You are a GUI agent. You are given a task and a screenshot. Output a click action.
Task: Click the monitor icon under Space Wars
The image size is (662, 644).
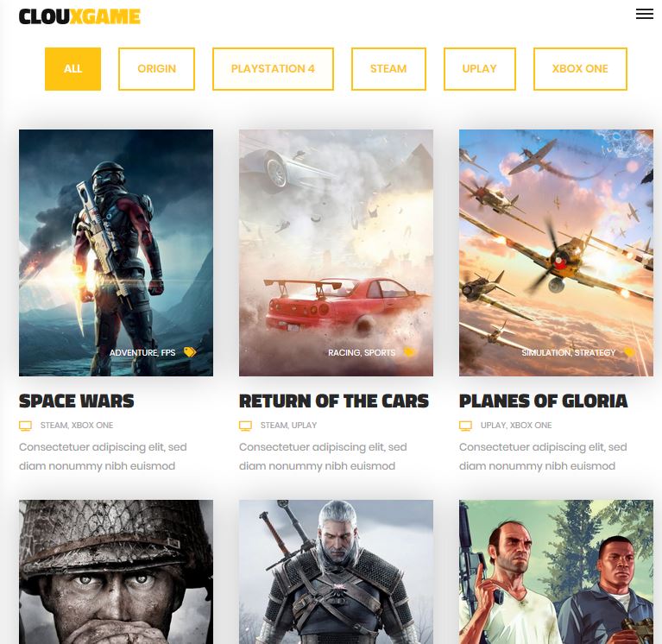(25, 426)
